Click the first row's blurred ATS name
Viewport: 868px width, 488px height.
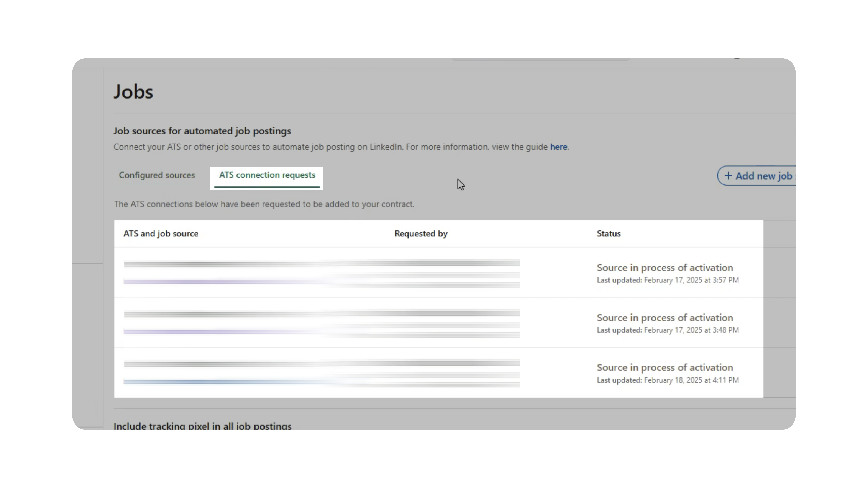coord(202,264)
